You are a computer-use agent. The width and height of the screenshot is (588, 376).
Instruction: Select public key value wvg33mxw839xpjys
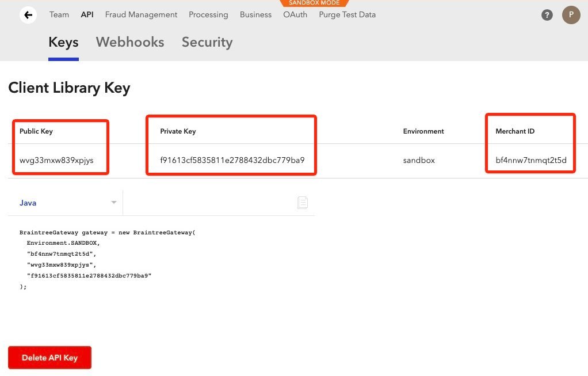click(56, 160)
